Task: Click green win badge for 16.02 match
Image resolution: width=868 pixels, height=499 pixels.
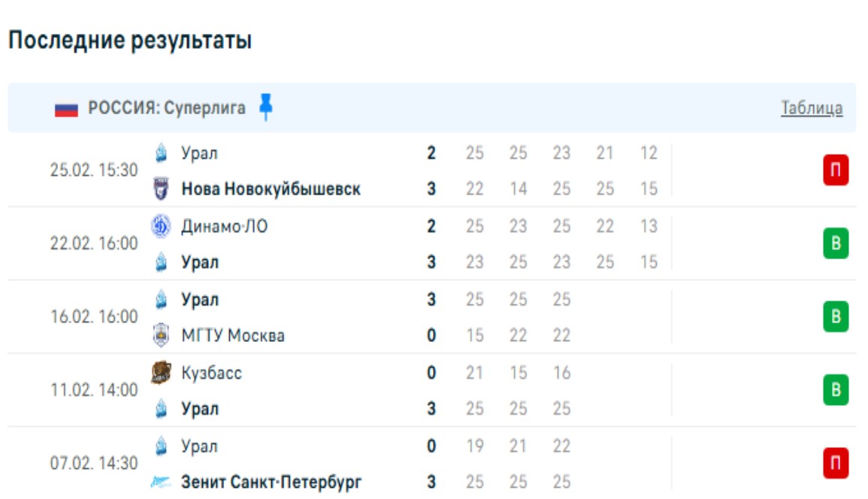Action: click(x=836, y=317)
